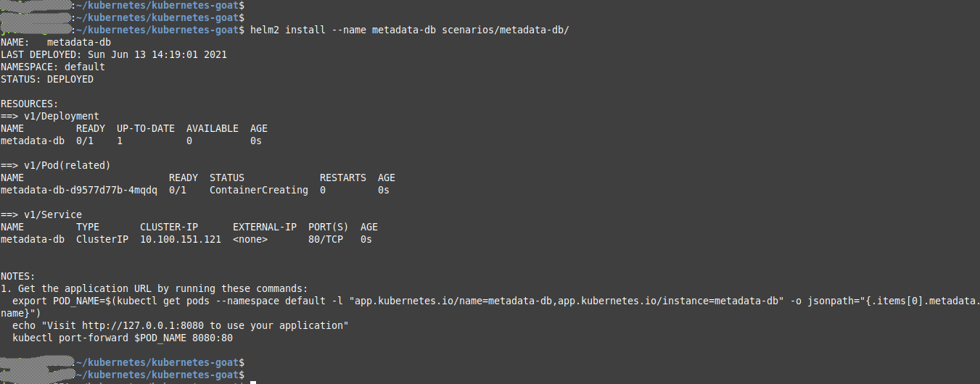Viewport: 980px width, 384px height.
Task: Click the NAMESPACE: default line
Action: coord(53,67)
